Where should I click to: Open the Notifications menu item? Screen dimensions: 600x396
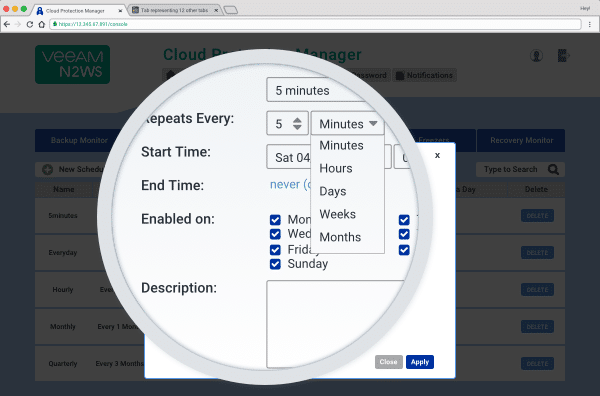[x=424, y=75]
